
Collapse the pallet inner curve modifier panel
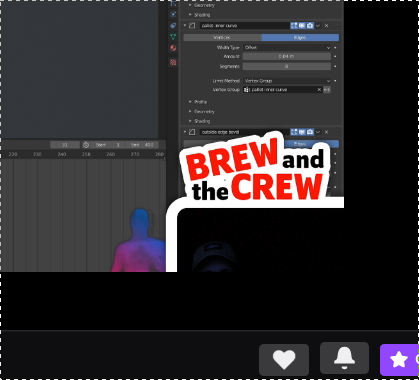(185, 26)
